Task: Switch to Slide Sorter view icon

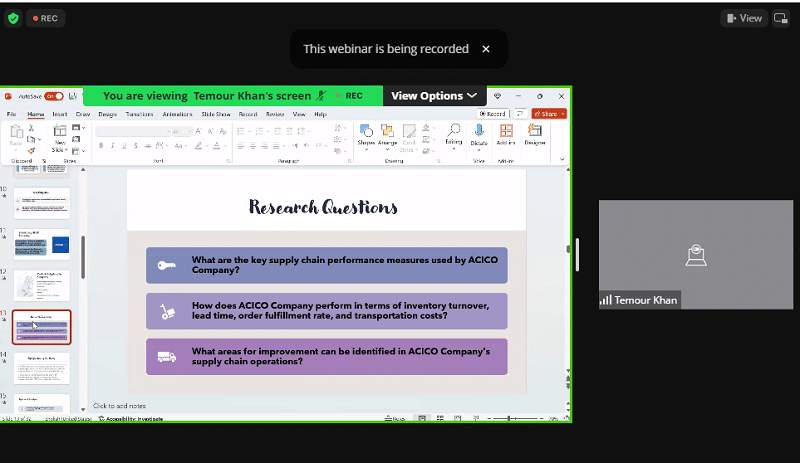Action: tap(440, 419)
